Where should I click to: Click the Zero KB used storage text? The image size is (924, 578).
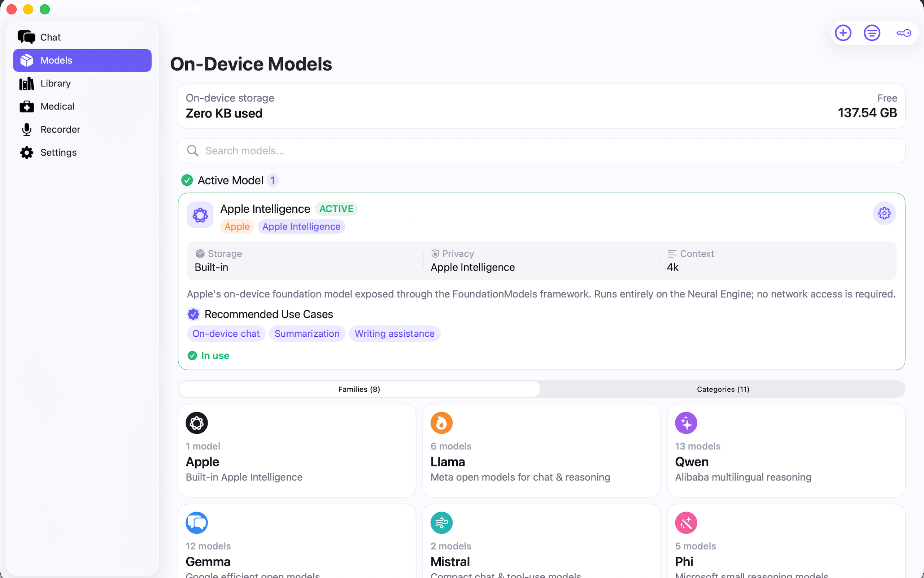[x=224, y=113]
